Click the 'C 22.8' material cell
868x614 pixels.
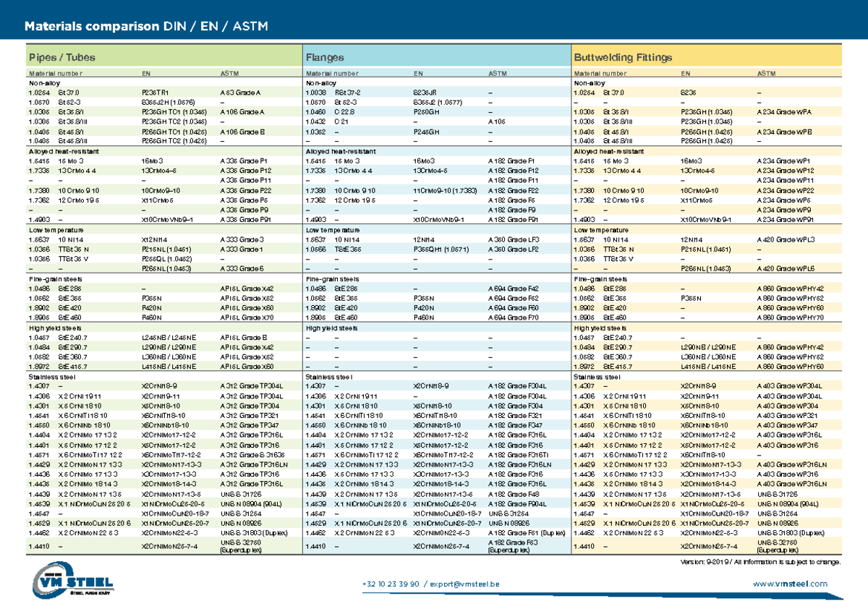coord(344,112)
